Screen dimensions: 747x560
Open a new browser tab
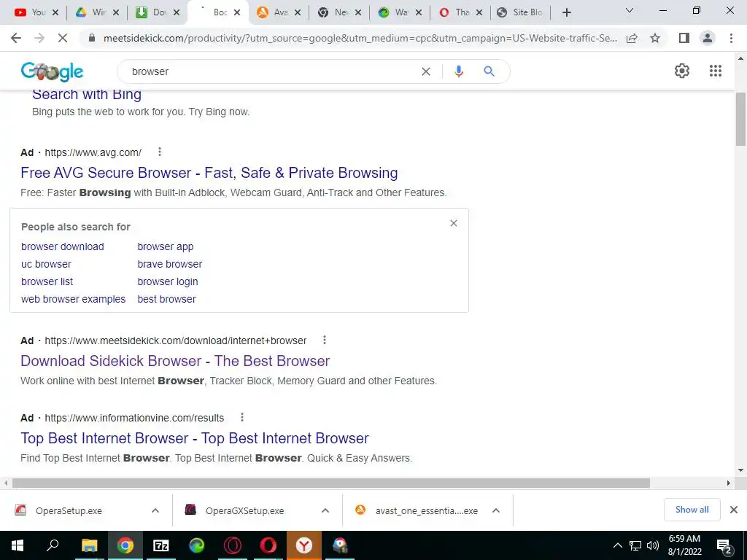point(566,12)
